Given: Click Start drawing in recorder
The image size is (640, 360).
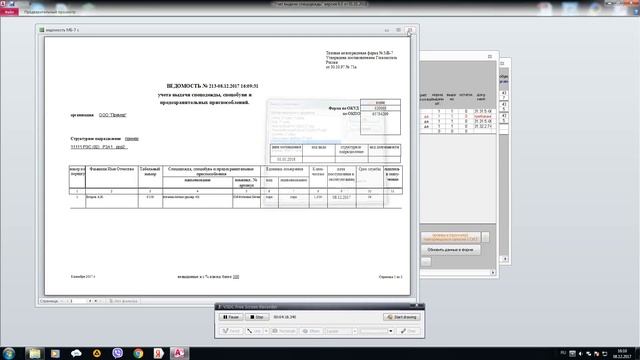Looking at the screenshot, I should pyautogui.click(x=402, y=317).
